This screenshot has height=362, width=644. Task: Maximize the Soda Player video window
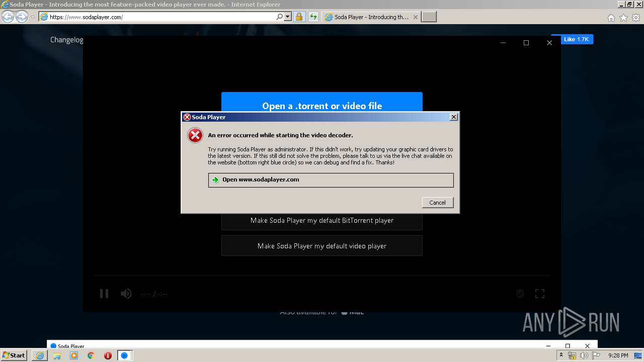(526, 43)
